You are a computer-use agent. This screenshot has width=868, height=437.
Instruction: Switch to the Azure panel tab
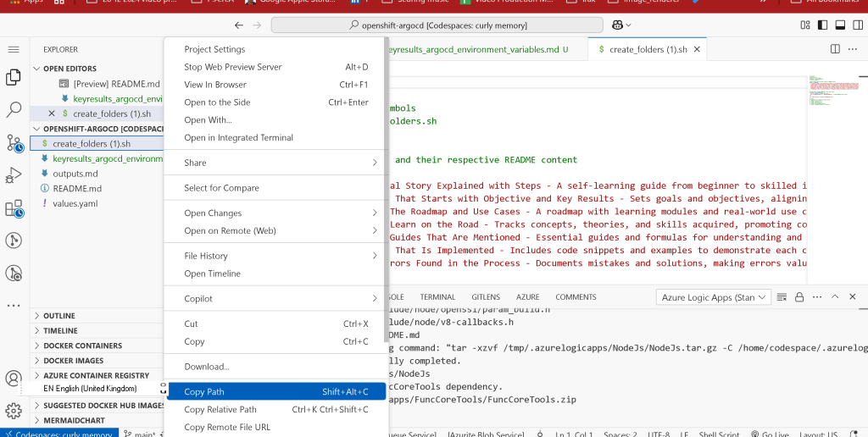[527, 297]
